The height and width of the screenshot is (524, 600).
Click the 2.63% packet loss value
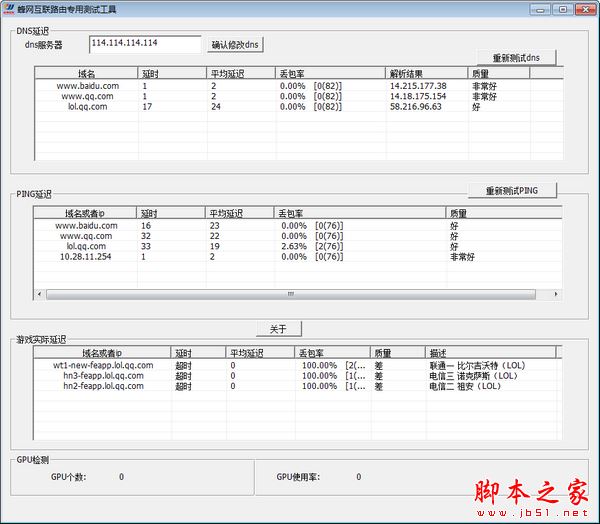coord(294,246)
